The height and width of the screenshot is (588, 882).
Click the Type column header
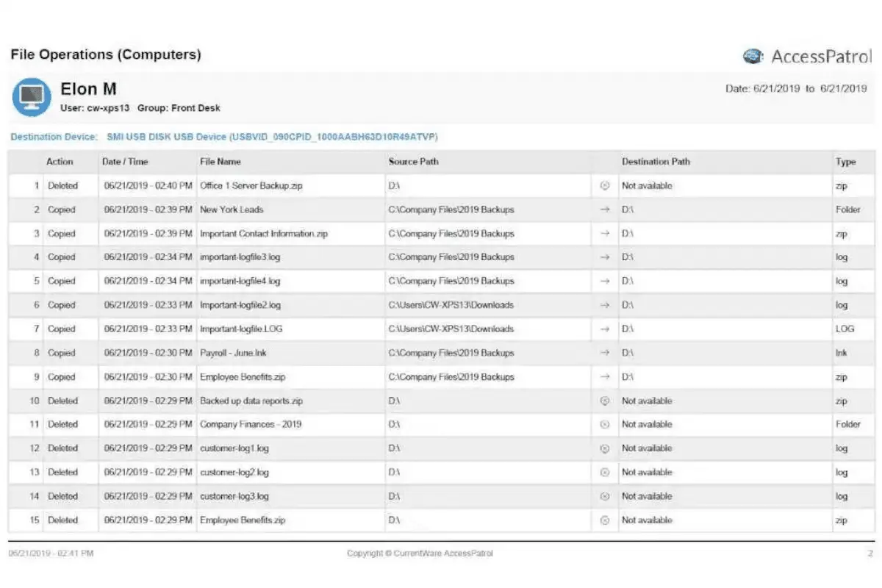point(845,162)
